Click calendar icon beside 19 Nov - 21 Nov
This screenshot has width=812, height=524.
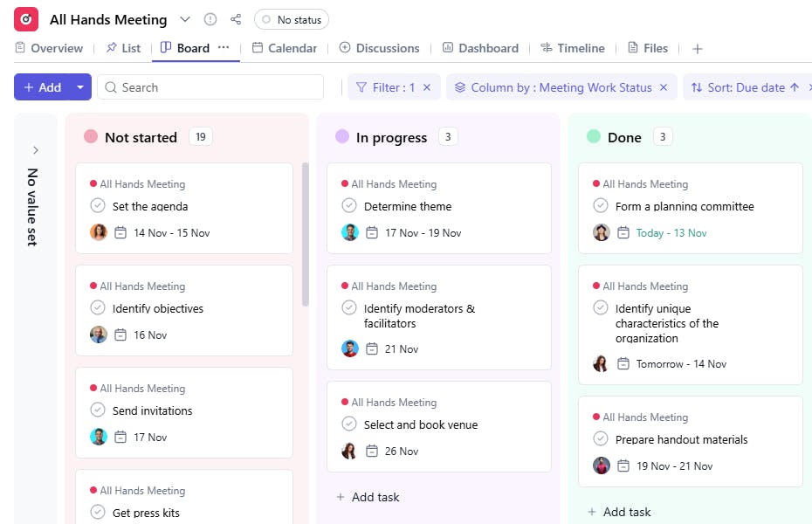coord(623,466)
